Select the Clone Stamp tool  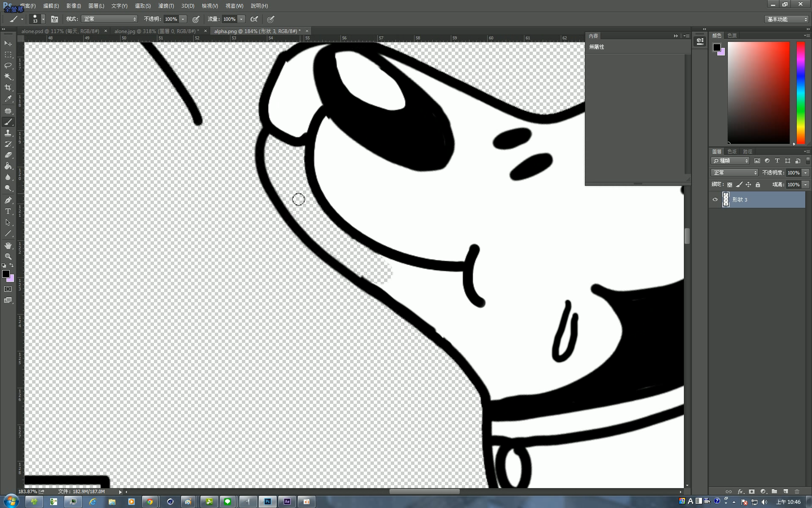click(x=8, y=133)
